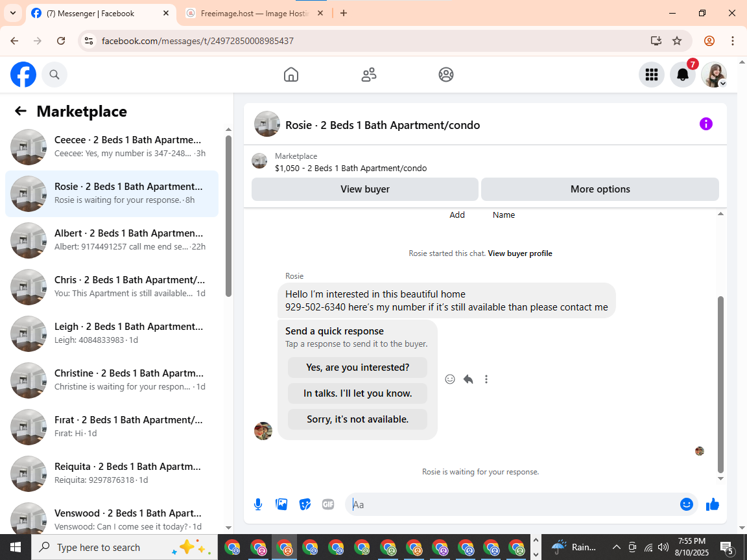747x560 pixels.
Task: Open the Facebook menu grid icon
Action: click(651, 75)
